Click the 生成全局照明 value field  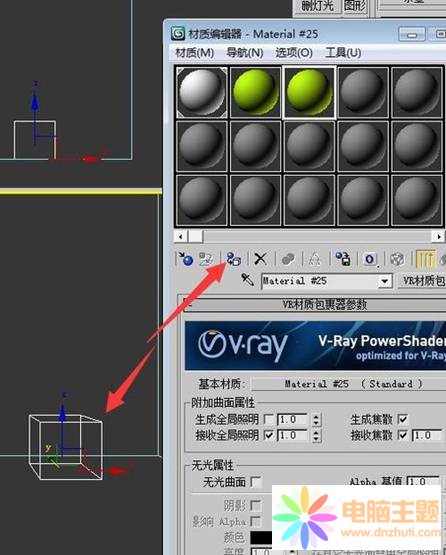pos(292,420)
